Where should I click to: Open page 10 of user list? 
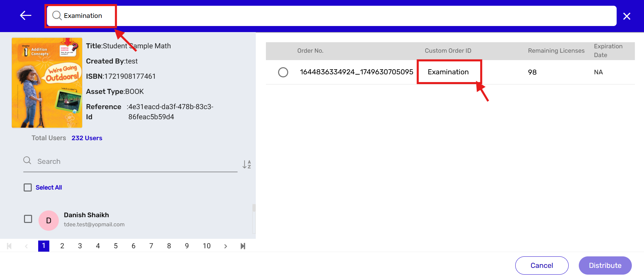(206, 246)
